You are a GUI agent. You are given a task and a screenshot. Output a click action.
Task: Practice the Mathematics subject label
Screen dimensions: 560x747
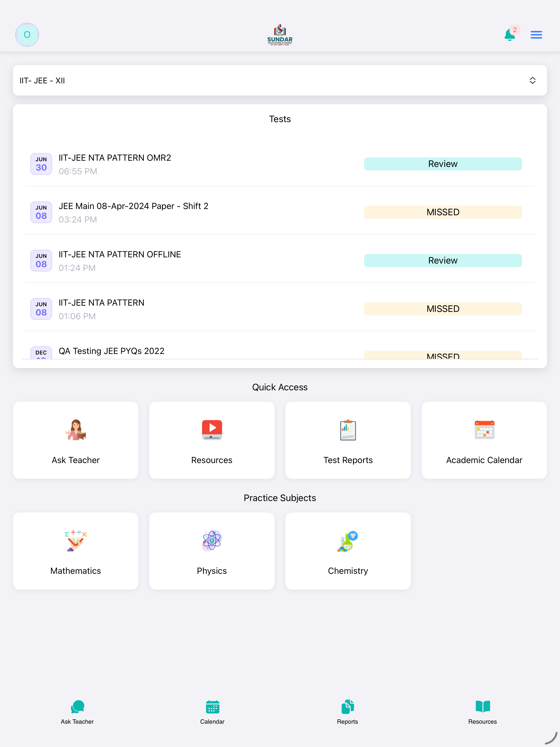pyautogui.click(x=76, y=571)
